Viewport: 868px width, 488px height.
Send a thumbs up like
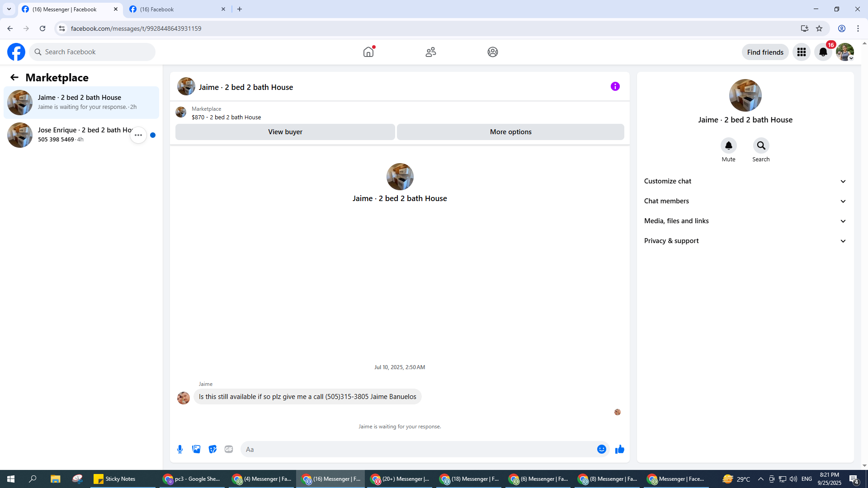[x=619, y=449]
